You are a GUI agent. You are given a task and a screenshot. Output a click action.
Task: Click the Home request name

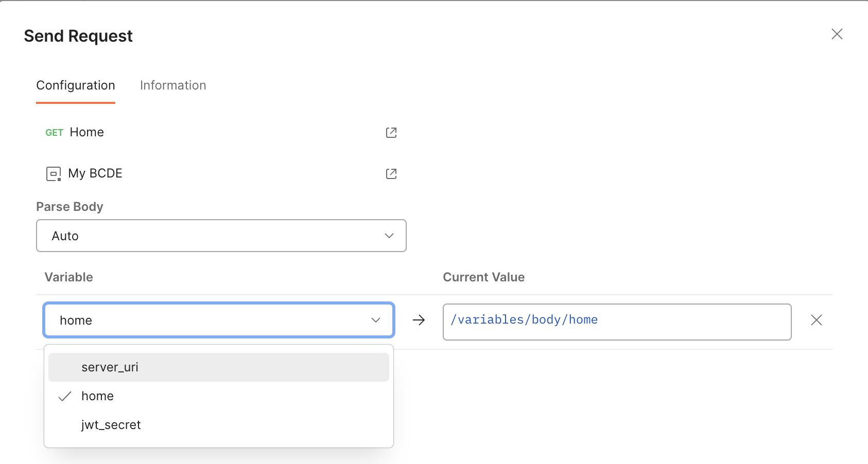(x=87, y=133)
